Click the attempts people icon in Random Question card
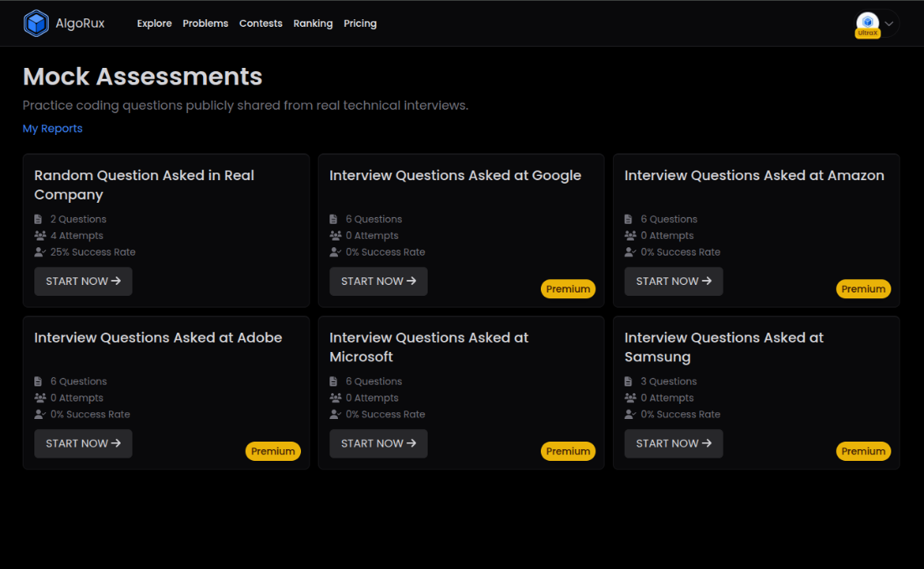The height and width of the screenshot is (569, 924). (x=39, y=236)
